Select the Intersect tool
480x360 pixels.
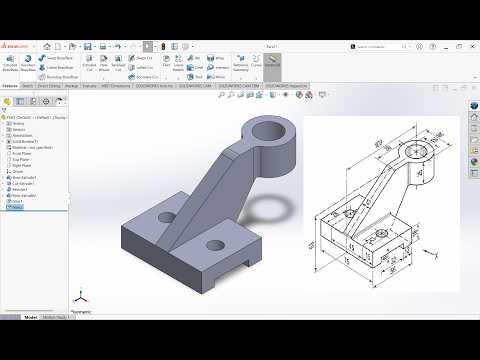click(x=218, y=68)
